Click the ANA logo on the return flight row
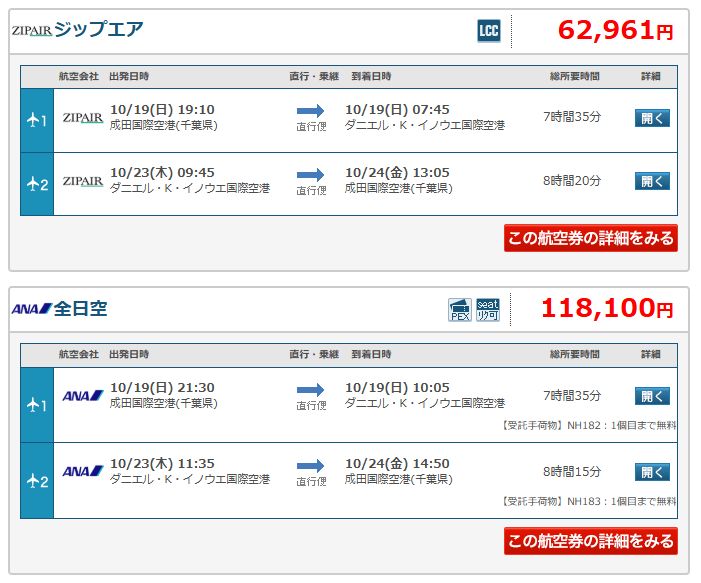The width and height of the screenshot is (701, 583). [x=83, y=471]
